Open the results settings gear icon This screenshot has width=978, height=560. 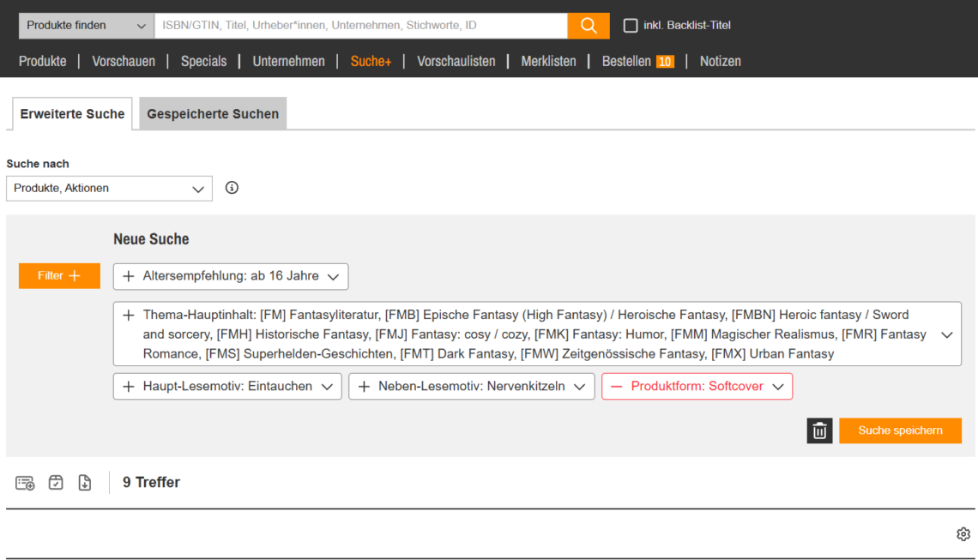point(963,534)
